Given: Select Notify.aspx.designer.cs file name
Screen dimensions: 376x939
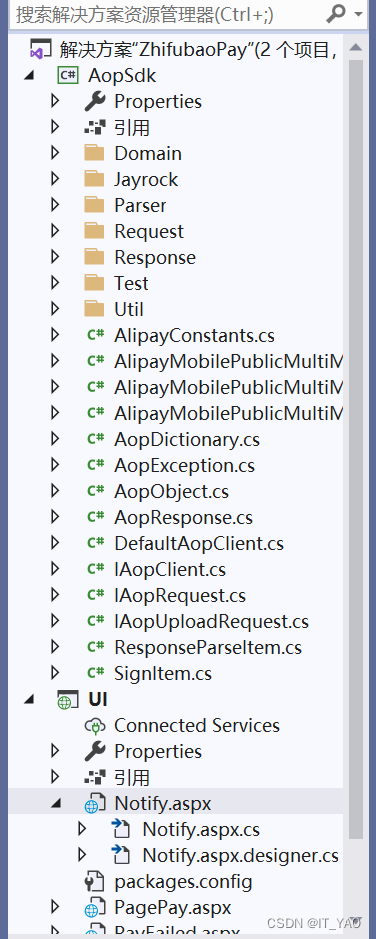Looking at the screenshot, I should (x=241, y=855).
